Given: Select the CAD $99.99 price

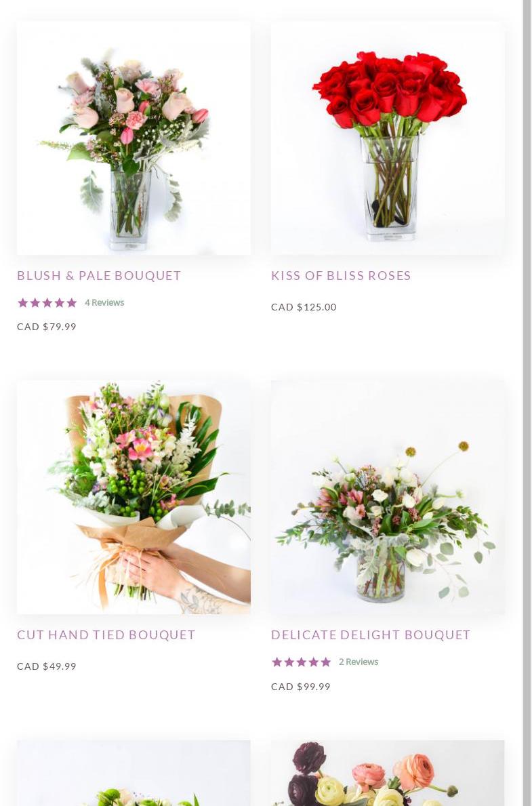Looking at the screenshot, I should (x=301, y=687).
